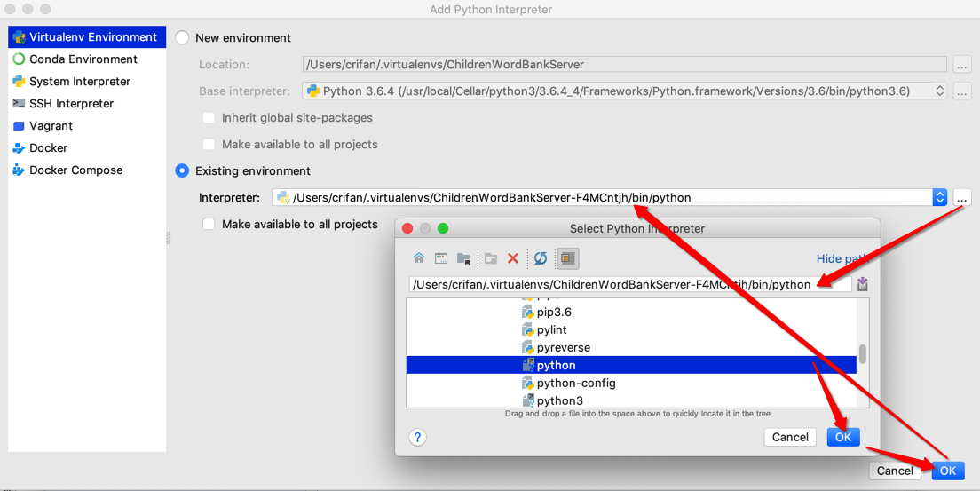Screen dimensions: 980x491
Task: Jump to desktop directory in file chooser
Action: [x=441, y=258]
